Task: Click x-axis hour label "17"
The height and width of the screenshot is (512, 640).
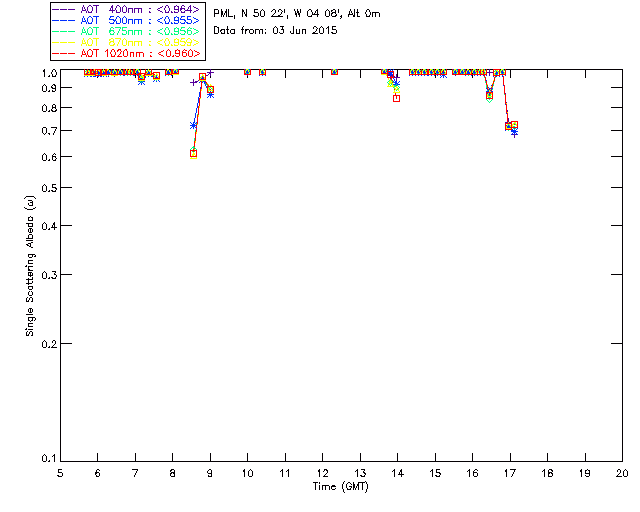Action: click(510, 473)
